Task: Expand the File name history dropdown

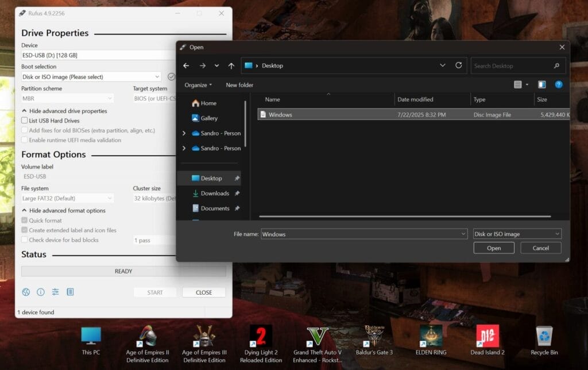Action: click(463, 234)
